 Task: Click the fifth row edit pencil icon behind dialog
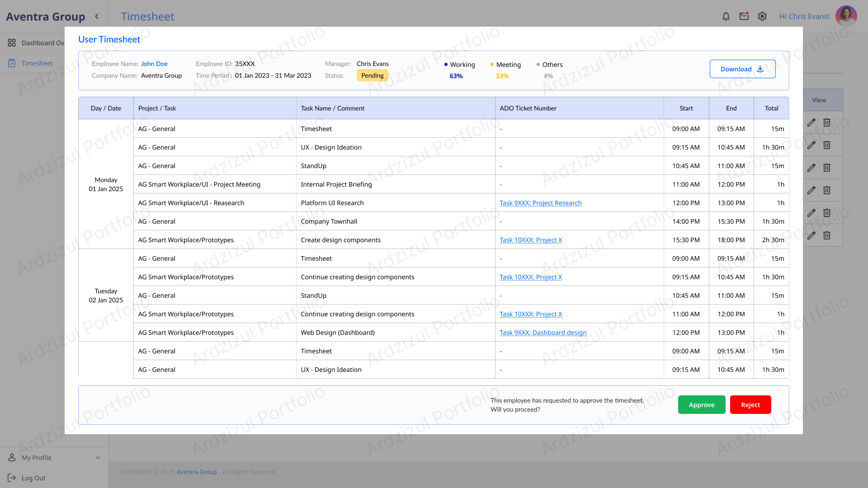tap(811, 213)
